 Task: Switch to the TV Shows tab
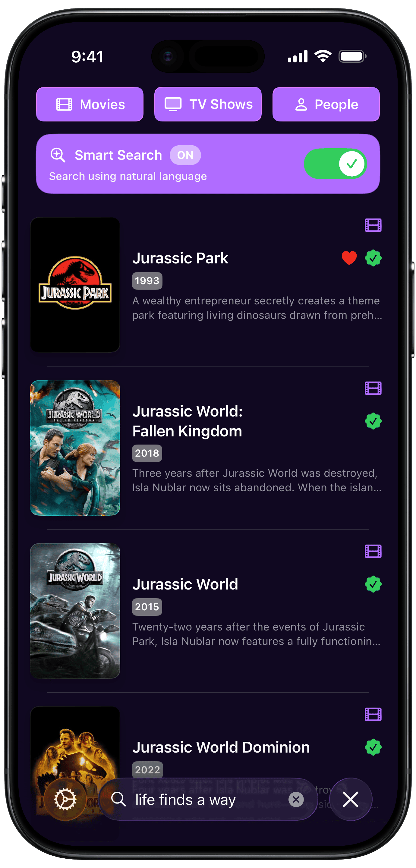click(208, 104)
